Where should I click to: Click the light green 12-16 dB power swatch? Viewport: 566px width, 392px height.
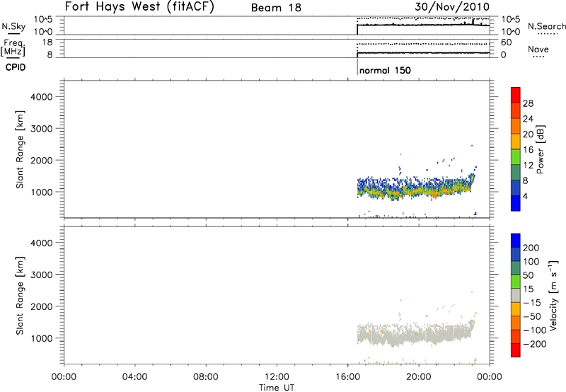pyautogui.click(x=516, y=156)
